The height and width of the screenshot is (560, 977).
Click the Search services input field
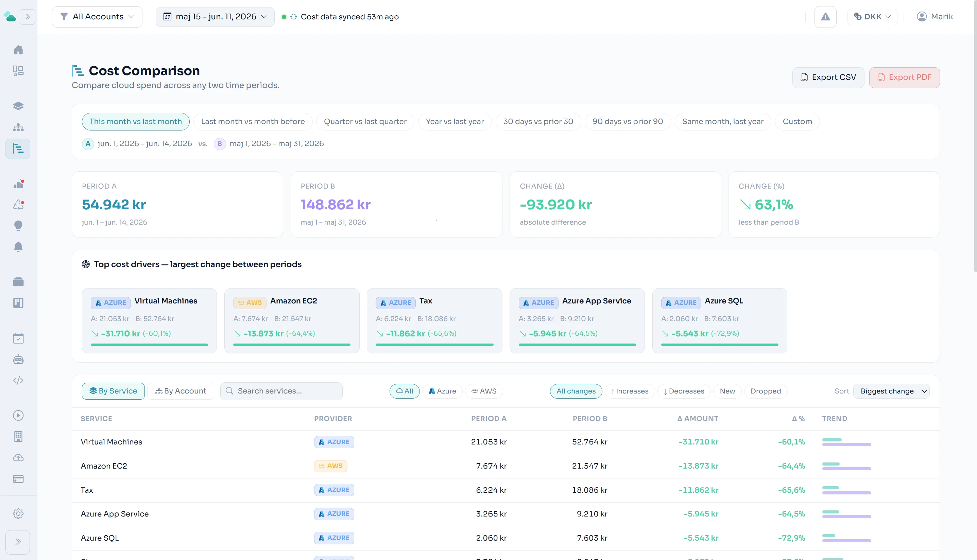pos(281,391)
